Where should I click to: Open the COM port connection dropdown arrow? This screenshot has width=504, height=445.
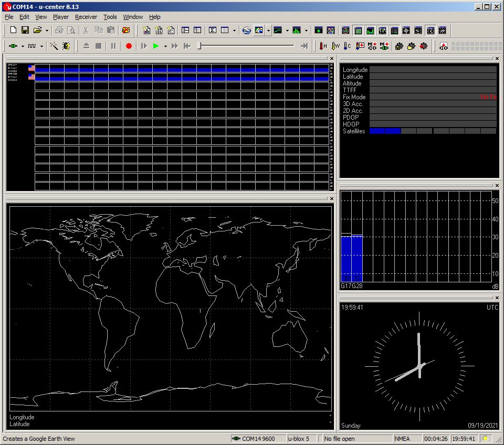tap(23, 46)
